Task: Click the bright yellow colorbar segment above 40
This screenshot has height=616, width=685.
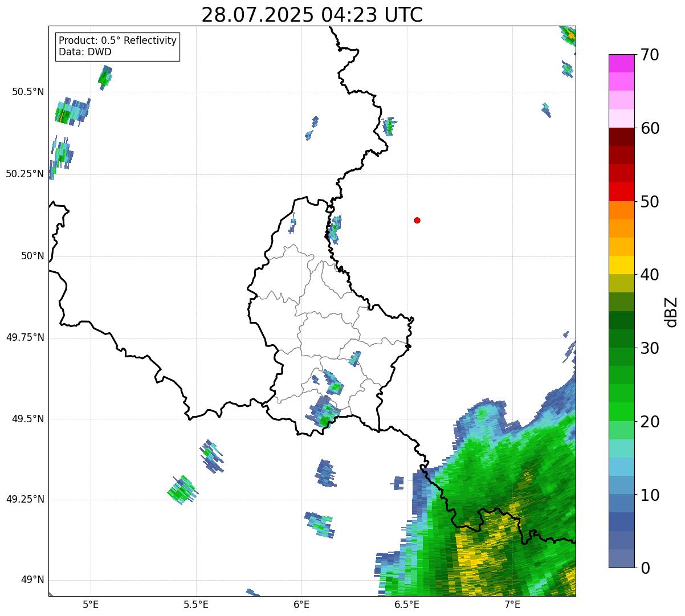Action: 621,265
